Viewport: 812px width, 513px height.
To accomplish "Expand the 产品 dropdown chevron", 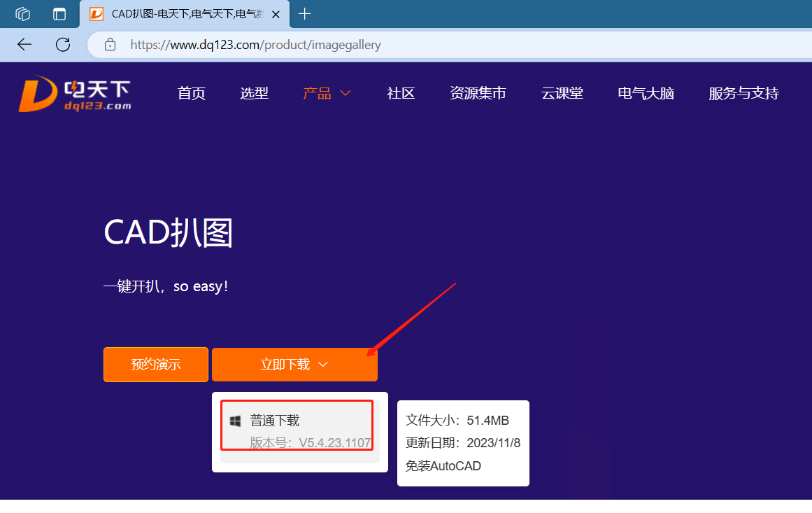I will (x=346, y=93).
